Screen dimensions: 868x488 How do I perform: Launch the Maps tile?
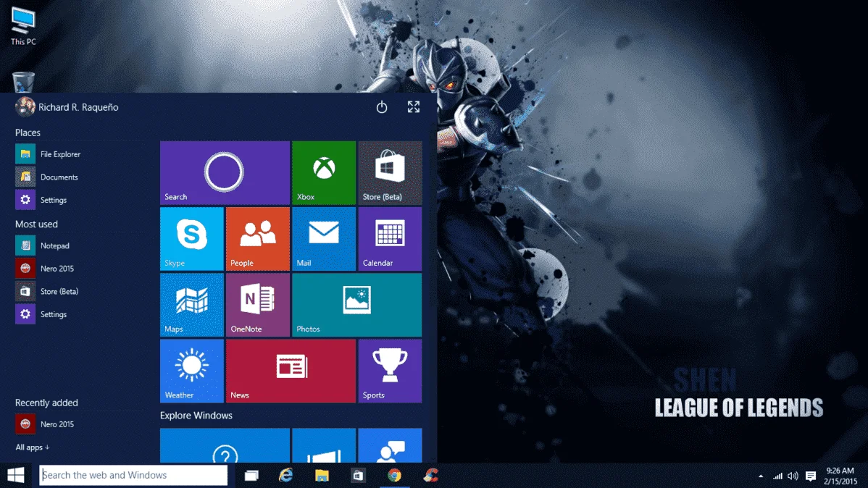(191, 305)
